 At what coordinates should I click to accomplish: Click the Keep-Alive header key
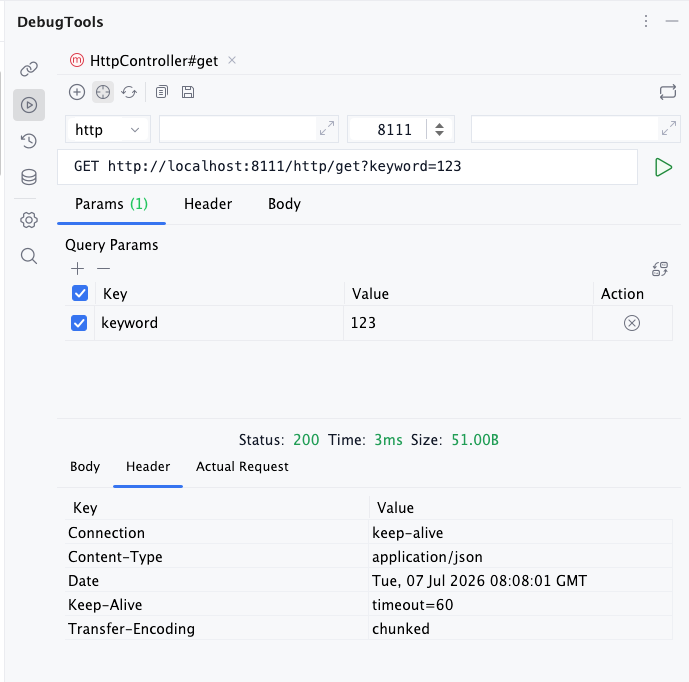coord(105,605)
